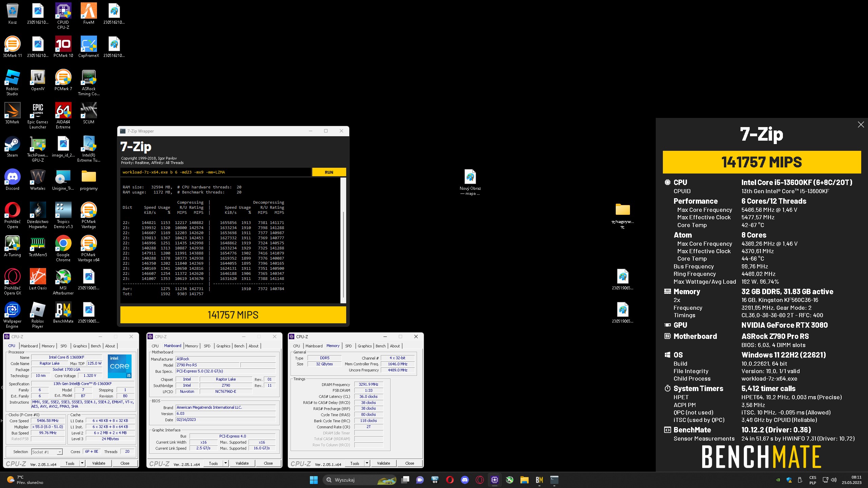The image size is (868, 488).
Task: Open the Last Oasis desktop shortcut
Action: tap(38, 279)
